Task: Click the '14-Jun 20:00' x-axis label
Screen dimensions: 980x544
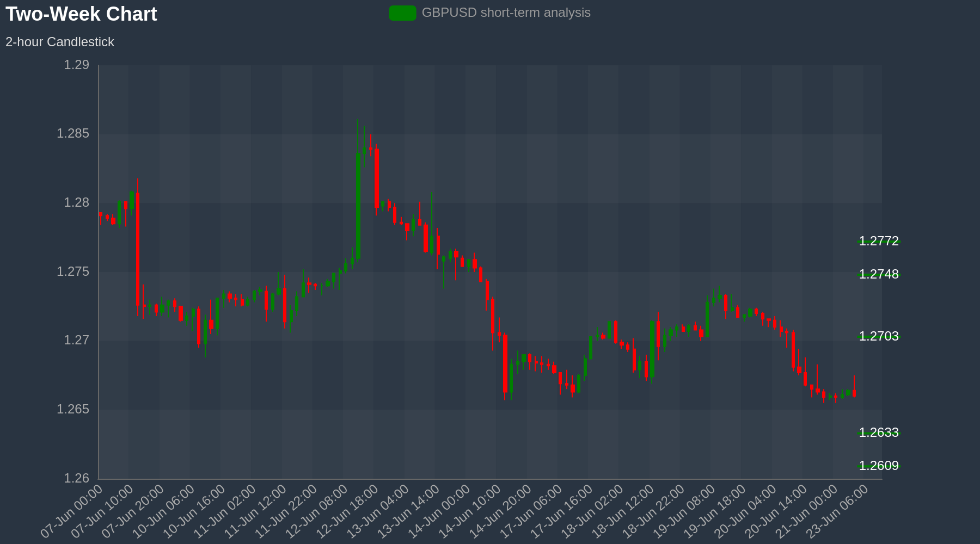Action: coord(500,511)
